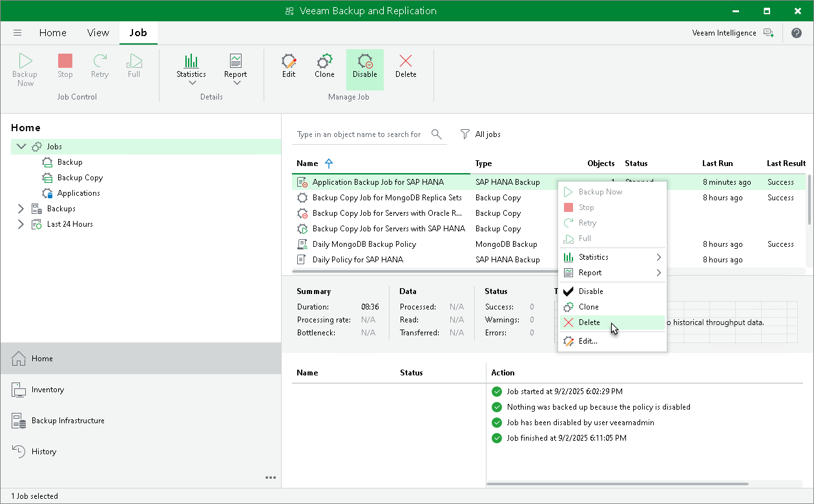Screen dimensions: 814x504
Task: Click the Veeam Intelligence chat icon
Action: pyautogui.click(x=768, y=32)
